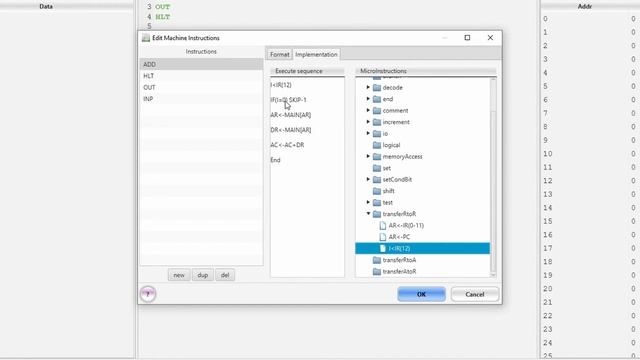Expand the memoryAccess folder arrow
Image resolution: width=640 pixels, height=360 pixels.
(368, 156)
